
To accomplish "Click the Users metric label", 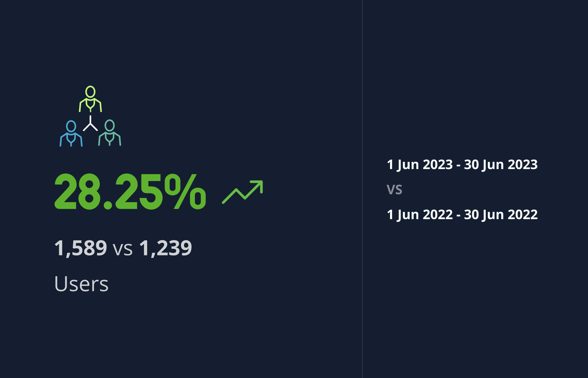I will pos(81,284).
